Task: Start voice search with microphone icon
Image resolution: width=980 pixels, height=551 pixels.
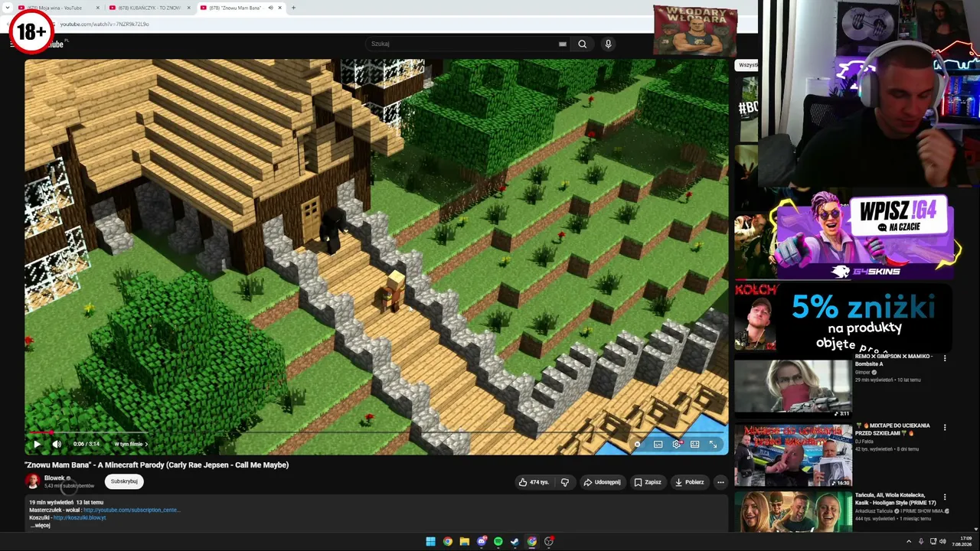Action: [608, 44]
